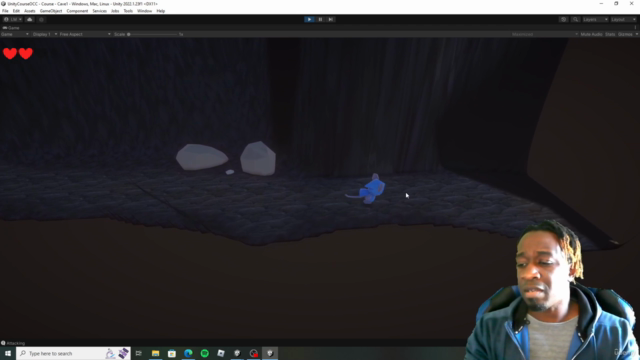Open the Display 1 dropdown

pyautogui.click(x=44, y=34)
